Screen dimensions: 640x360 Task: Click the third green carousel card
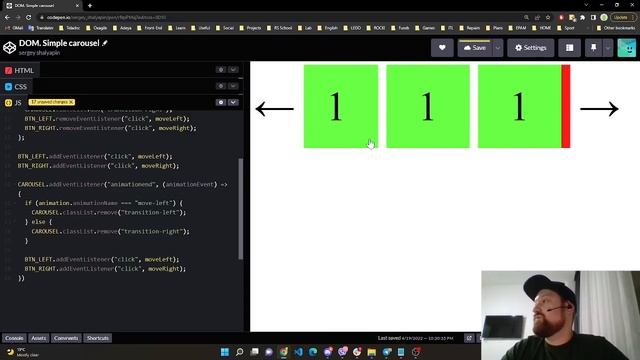click(520, 106)
